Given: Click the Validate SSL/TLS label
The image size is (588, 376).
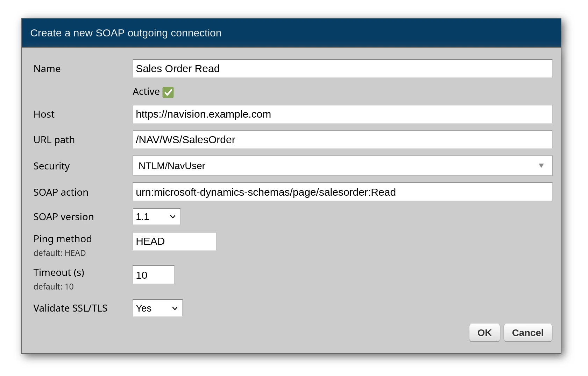Looking at the screenshot, I should coord(70,308).
